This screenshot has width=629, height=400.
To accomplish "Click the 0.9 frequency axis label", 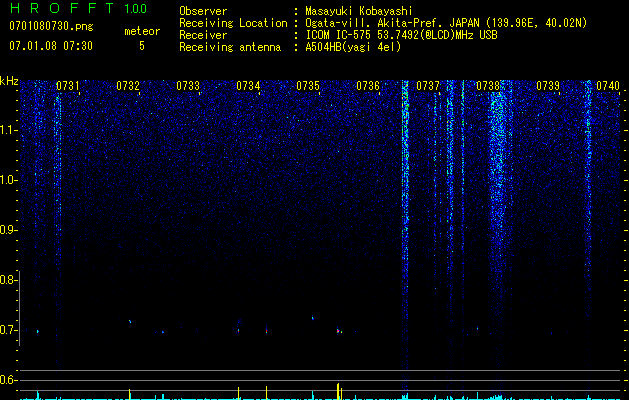I will [x=8, y=230].
